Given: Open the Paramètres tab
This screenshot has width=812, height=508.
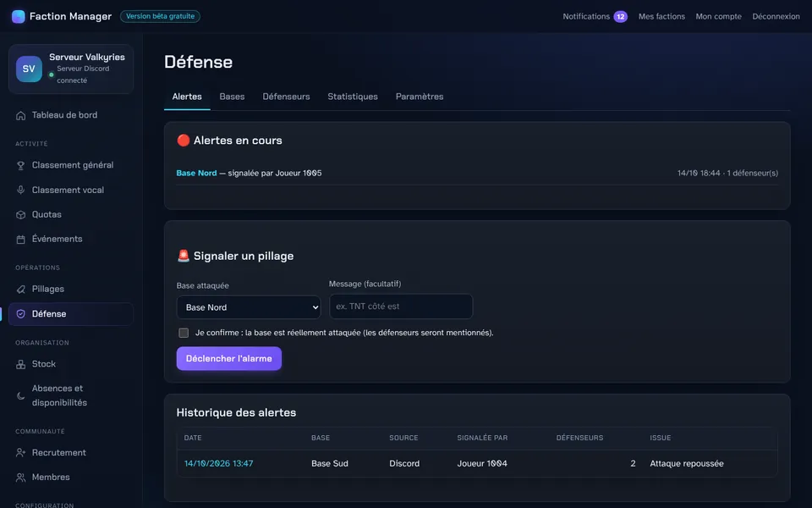Looking at the screenshot, I should (x=420, y=97).
